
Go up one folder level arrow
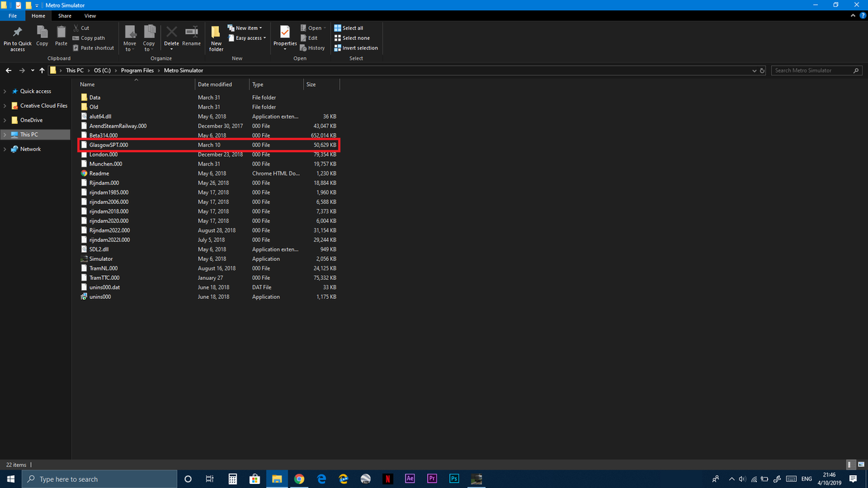(42, 70)
